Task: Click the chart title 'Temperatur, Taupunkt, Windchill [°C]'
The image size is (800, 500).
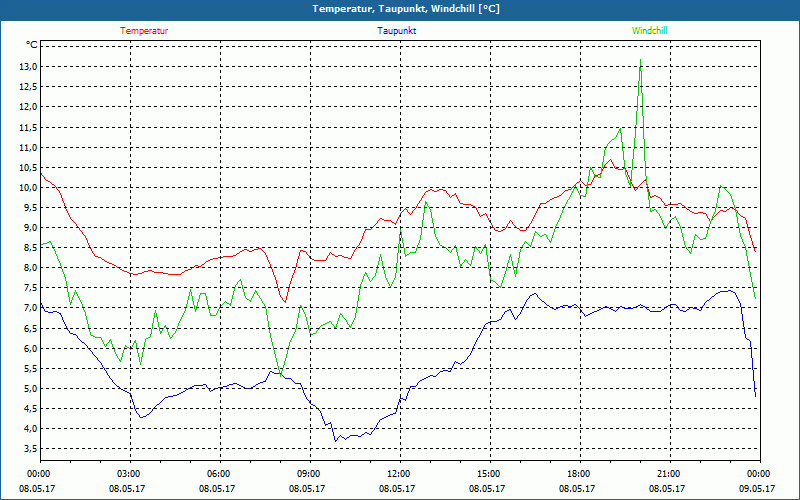Action: tap(406, 9)
